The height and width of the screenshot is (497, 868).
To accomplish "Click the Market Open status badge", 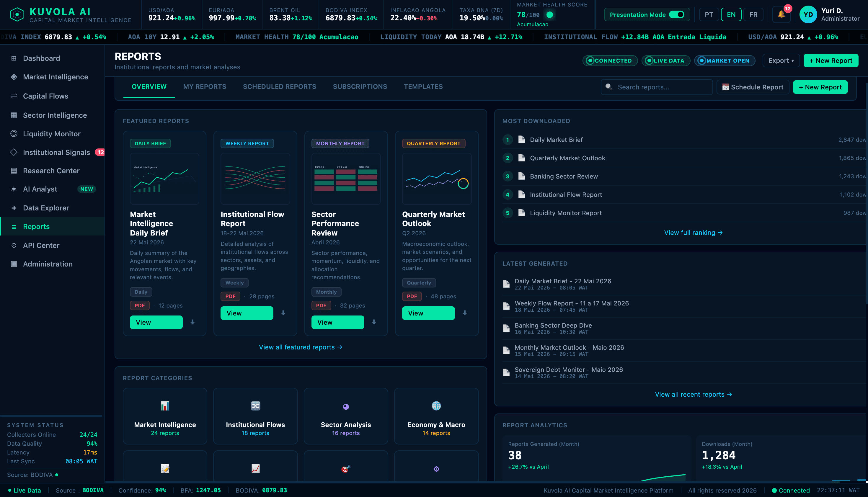I will (724, 61).
